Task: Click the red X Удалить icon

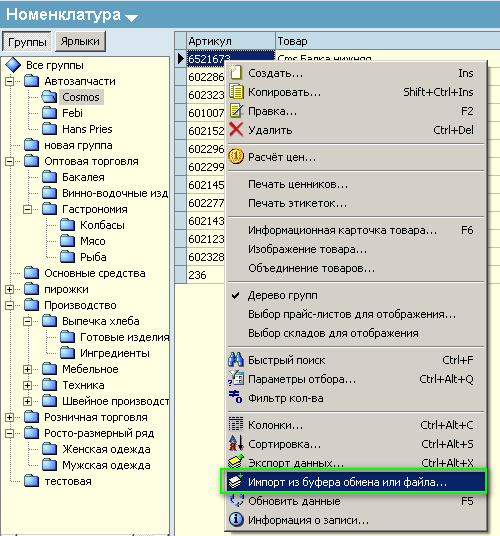Action: (x=236, y=130)
